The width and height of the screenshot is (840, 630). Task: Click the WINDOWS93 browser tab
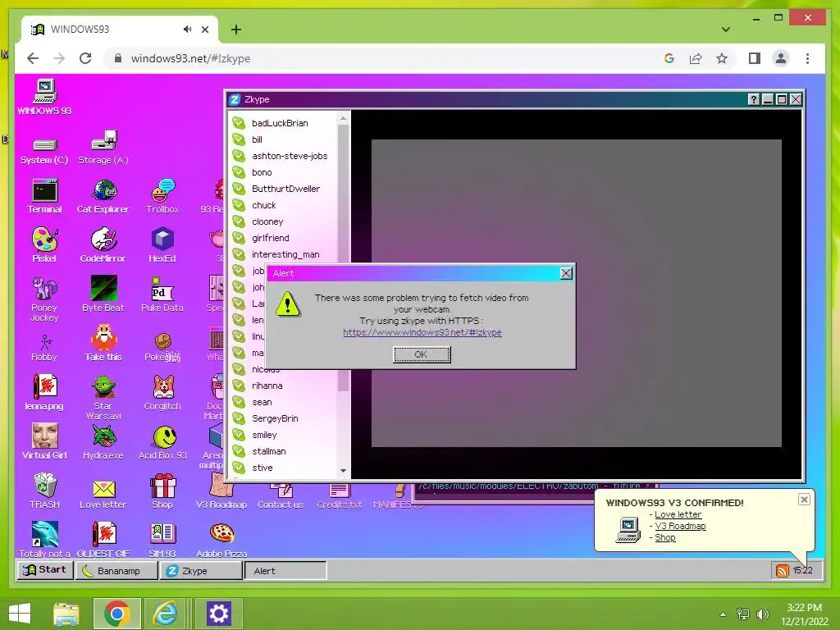(119, 29)
